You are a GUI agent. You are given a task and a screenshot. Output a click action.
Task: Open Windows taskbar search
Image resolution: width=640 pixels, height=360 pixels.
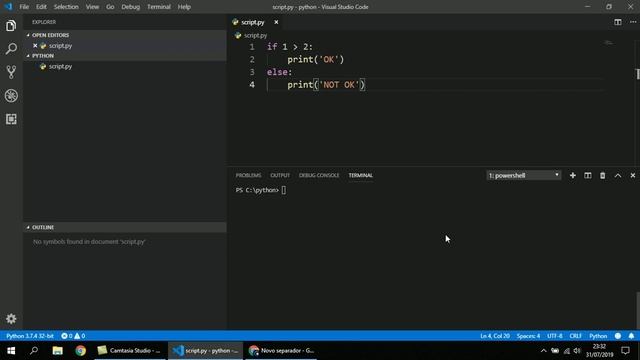pos(34,351)
